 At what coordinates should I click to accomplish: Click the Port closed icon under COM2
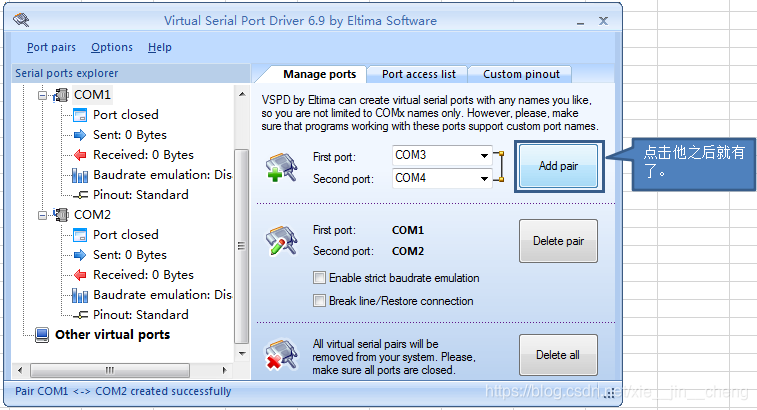pyautogui.click(x=80, y=235)
